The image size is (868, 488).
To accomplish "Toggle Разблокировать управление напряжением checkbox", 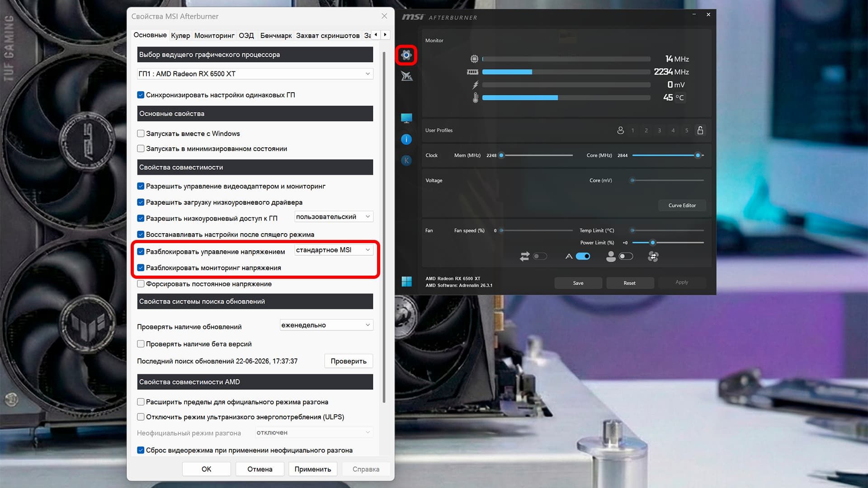I will [141, 252].
